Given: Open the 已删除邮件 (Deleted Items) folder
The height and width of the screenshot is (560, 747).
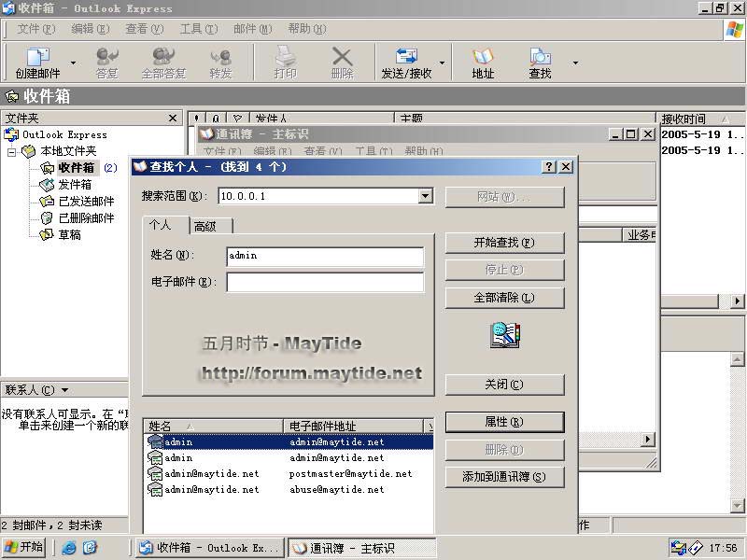Looking at the screenshot, I should pos(86,218).
